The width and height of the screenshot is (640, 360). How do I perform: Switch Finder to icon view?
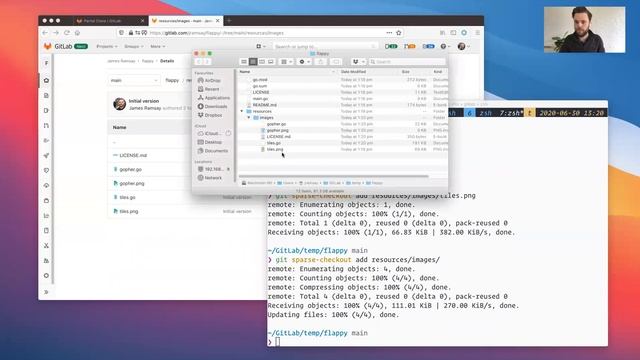[244, 62]
